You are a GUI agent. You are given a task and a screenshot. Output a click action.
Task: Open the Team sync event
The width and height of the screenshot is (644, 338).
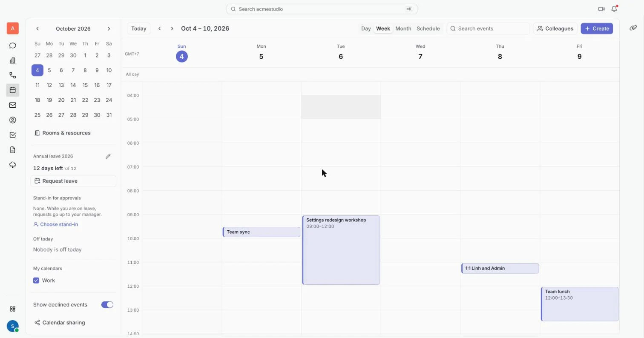pos(262,232)
